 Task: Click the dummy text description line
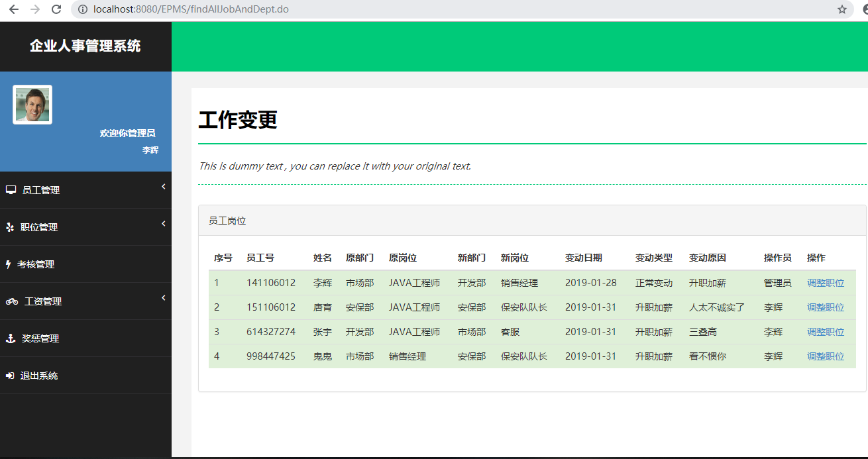coord(335,166)
